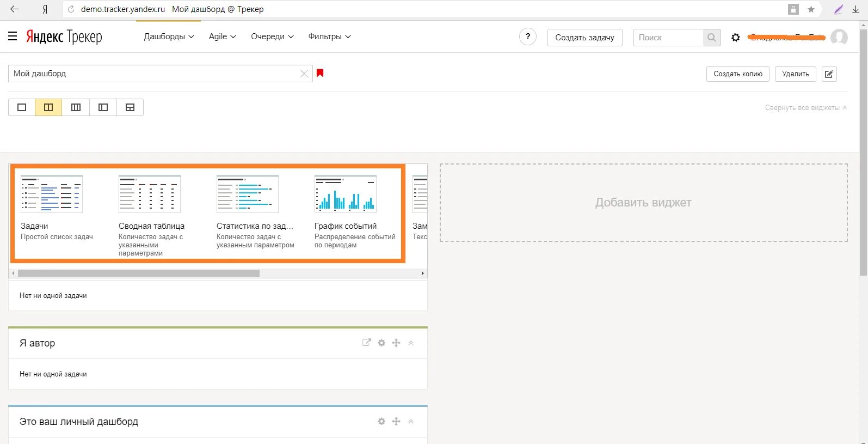The width and height of the screenshot is (868, 444).
Task: Select narrow-left wide-right column layout
Action: (x=103, y=107)
